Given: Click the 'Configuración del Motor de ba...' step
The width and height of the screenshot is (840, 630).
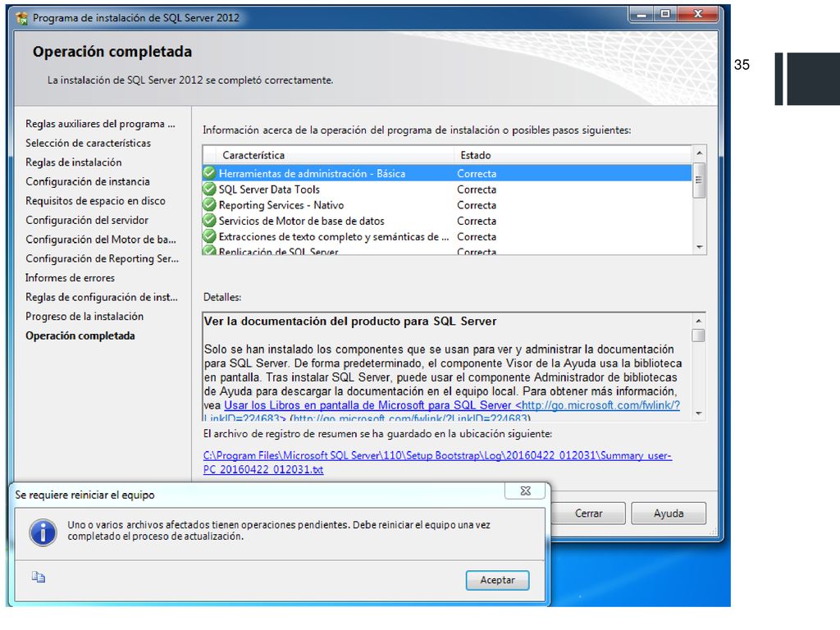Looking at the screenshot, I should [101, 240].
